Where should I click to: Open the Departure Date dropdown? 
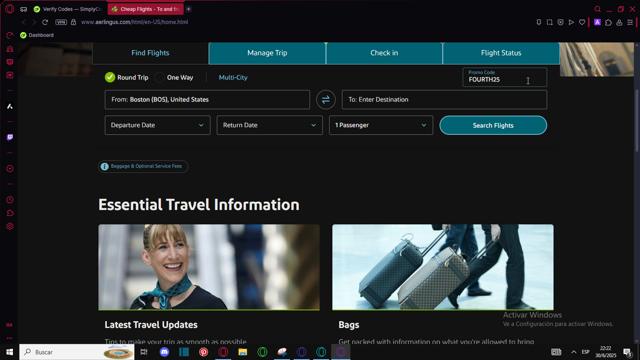[157, 125]
